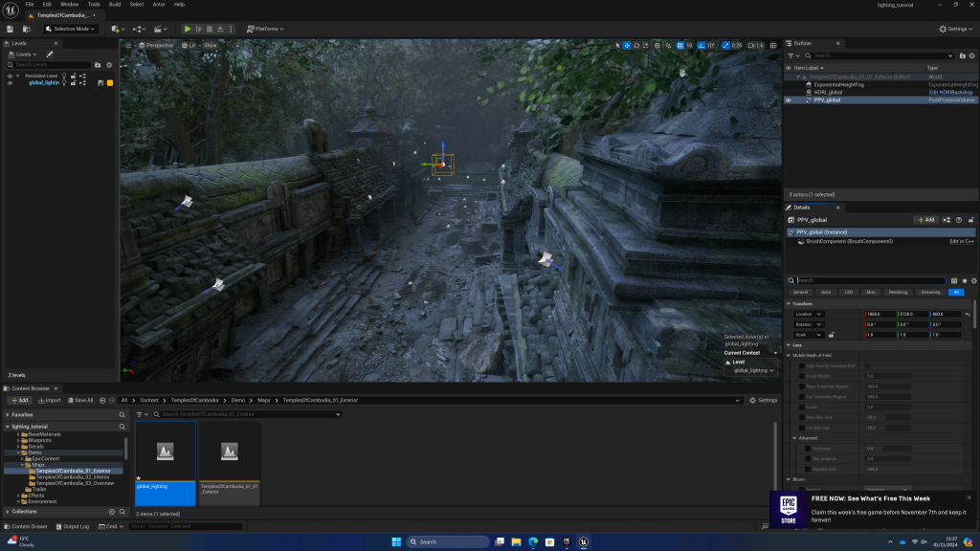The width and height of the screenshot is (980, 551).
Task: Open the Cinematics clapperboard icon menu
Action: 161,29
